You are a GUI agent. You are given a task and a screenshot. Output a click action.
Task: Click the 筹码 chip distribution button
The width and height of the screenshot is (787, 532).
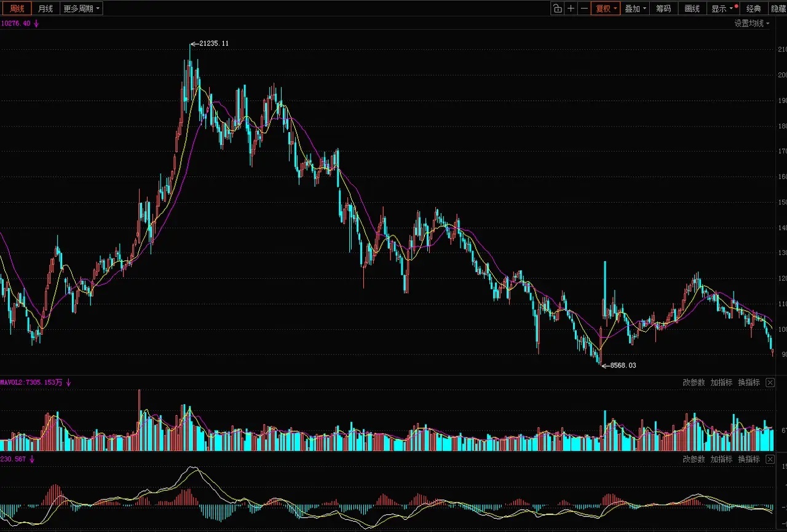point(663,9)
